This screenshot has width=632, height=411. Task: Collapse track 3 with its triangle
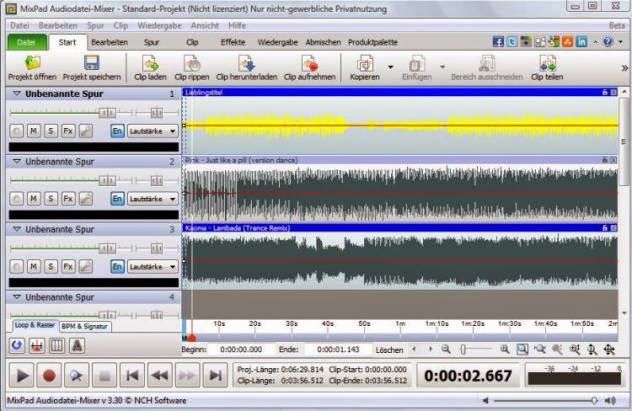17,229
